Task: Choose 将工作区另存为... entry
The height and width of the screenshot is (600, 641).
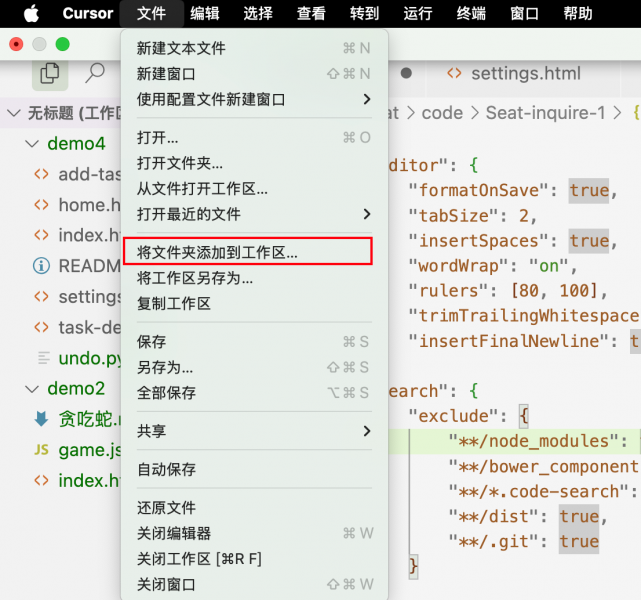Action: (254, 278)
